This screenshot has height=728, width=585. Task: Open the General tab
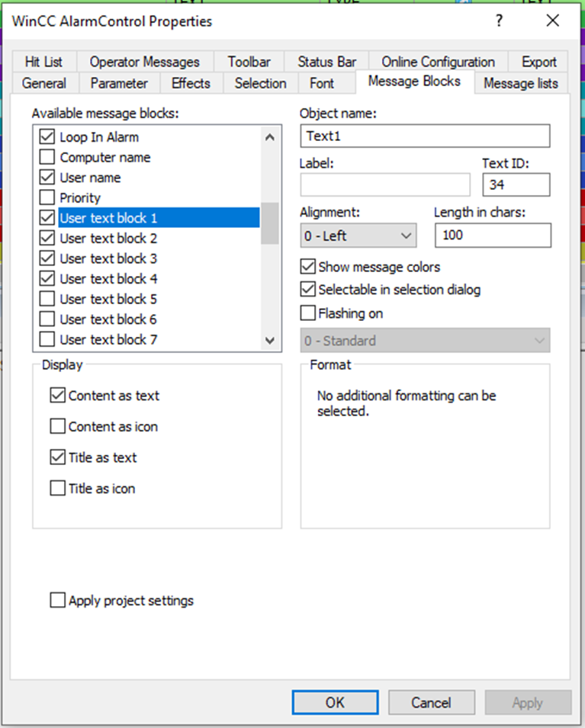point(44,83)
